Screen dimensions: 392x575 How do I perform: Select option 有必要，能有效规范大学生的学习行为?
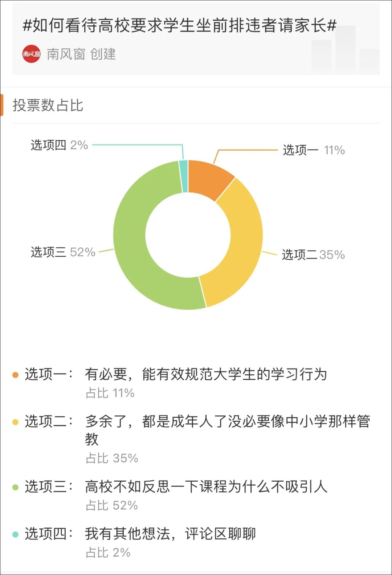(206, 374)
